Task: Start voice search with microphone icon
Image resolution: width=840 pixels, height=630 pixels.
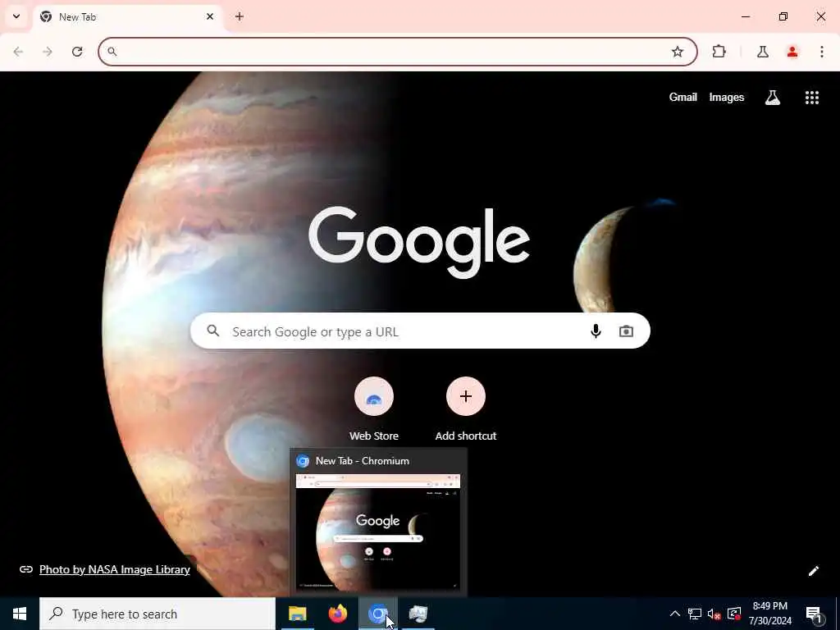Action: 596,331
